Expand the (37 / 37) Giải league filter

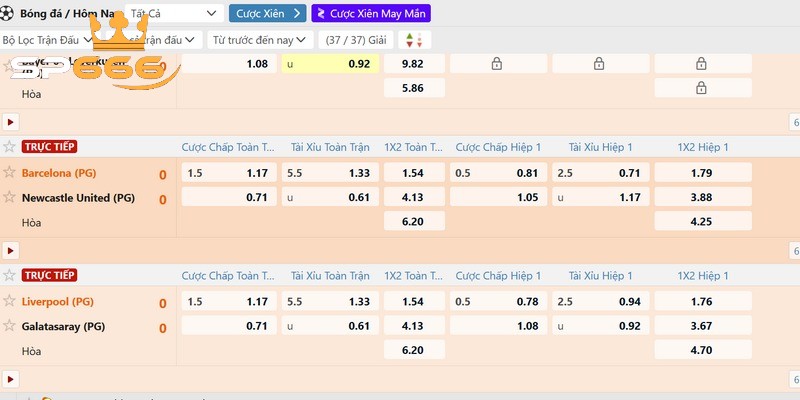(355, 40)
